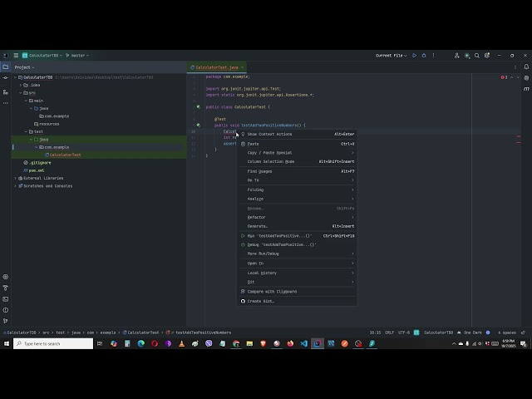Open more run actions menu
The height and width of the screenshot is (399, 532).
click(x=433, y=56)
